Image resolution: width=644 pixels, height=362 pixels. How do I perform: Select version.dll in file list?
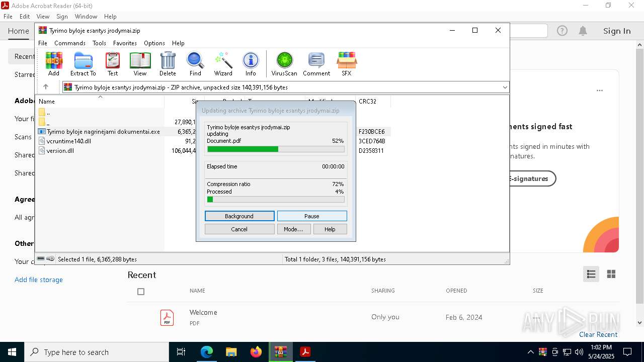(x=56, y=151)
